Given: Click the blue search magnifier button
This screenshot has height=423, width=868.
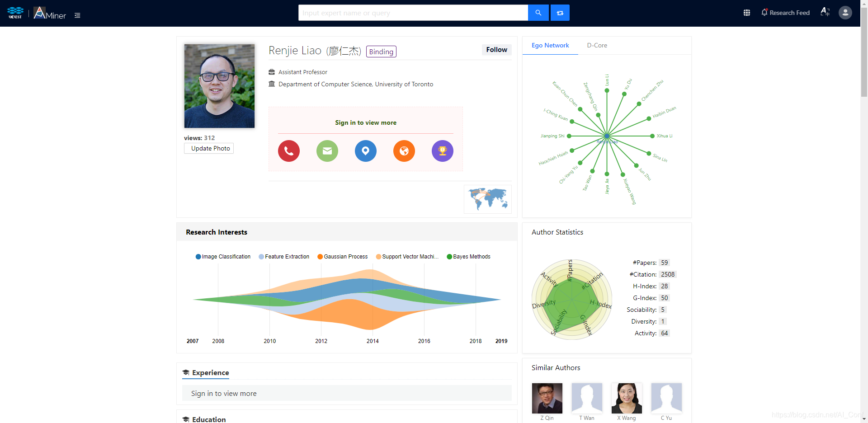Looking at the screenshot, I should pyautogui.click(x=538, y=13).
